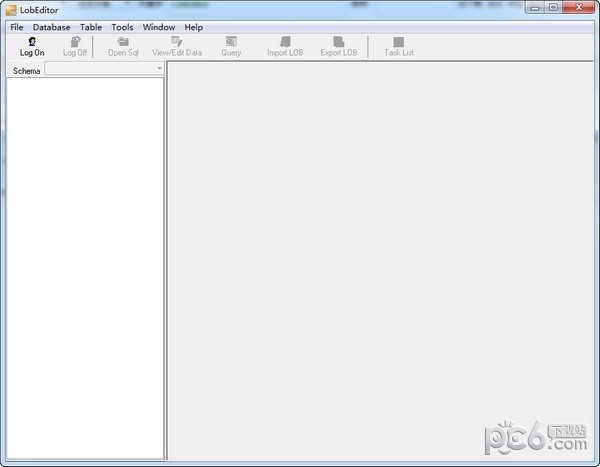Expand the Schema dropdown
Viewport: 600px width, 467px height.
point(160,70)
